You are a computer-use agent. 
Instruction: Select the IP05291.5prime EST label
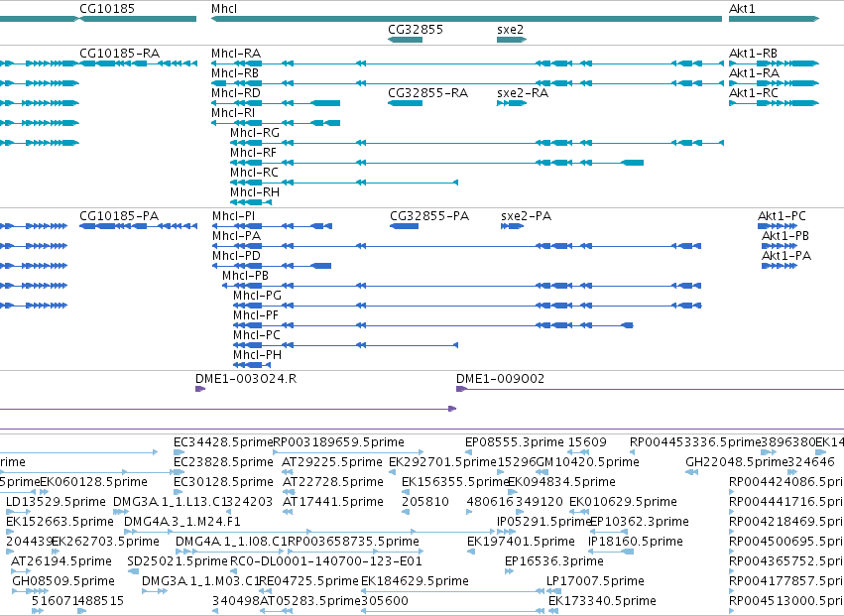click(544, 522)
